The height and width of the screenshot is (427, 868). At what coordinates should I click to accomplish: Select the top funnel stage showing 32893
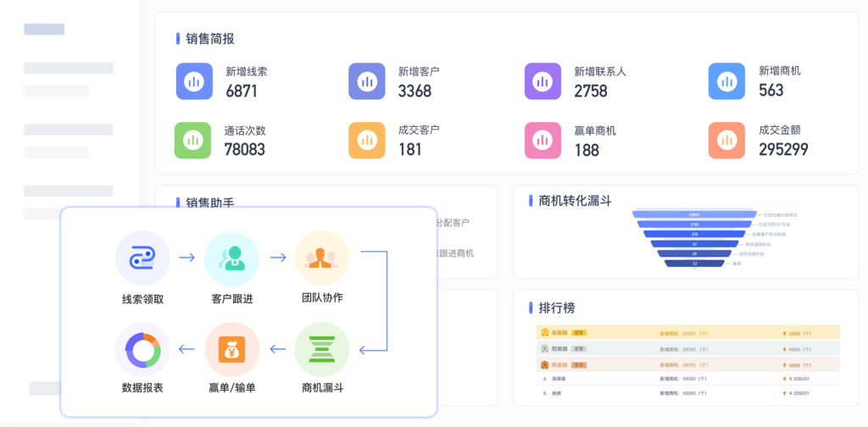[694, 214]
